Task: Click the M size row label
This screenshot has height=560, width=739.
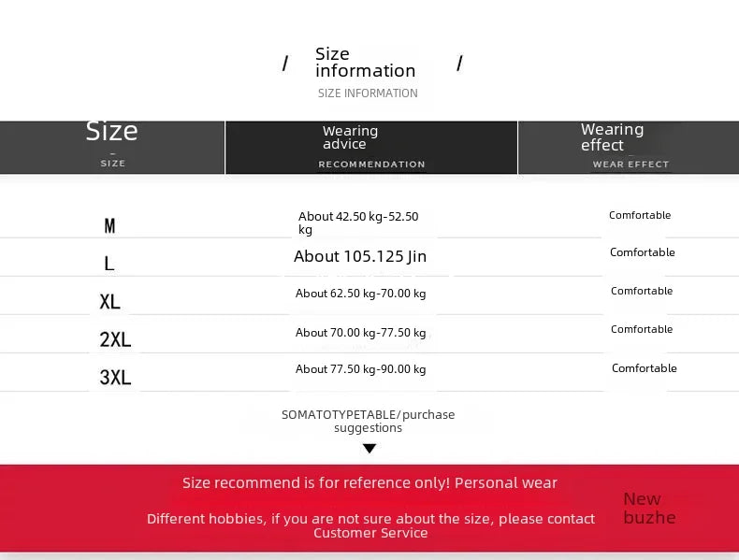Action: pyautogui.click(x=109, y=226)
